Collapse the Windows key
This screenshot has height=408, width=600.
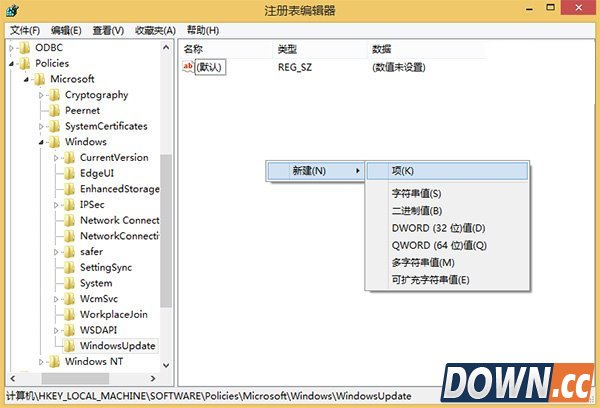point(41,142)
